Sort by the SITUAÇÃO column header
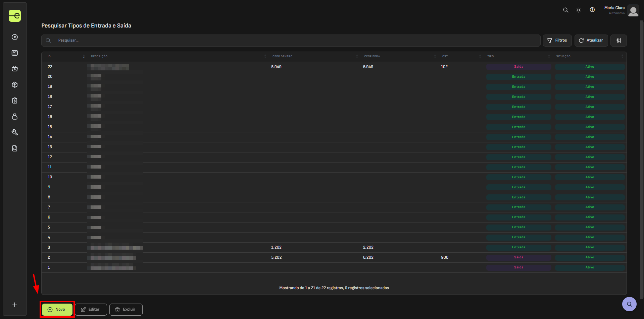644x319 pixels. click(x=563, y=56)
